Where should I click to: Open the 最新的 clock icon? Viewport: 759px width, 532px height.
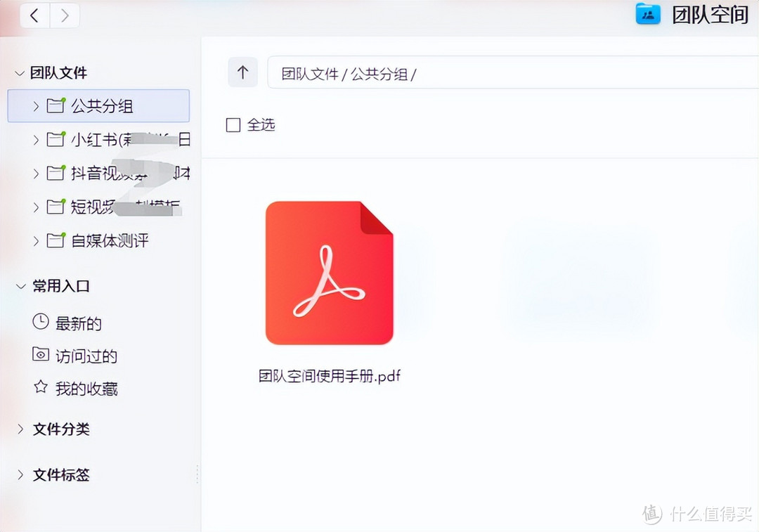coord(40,323)
